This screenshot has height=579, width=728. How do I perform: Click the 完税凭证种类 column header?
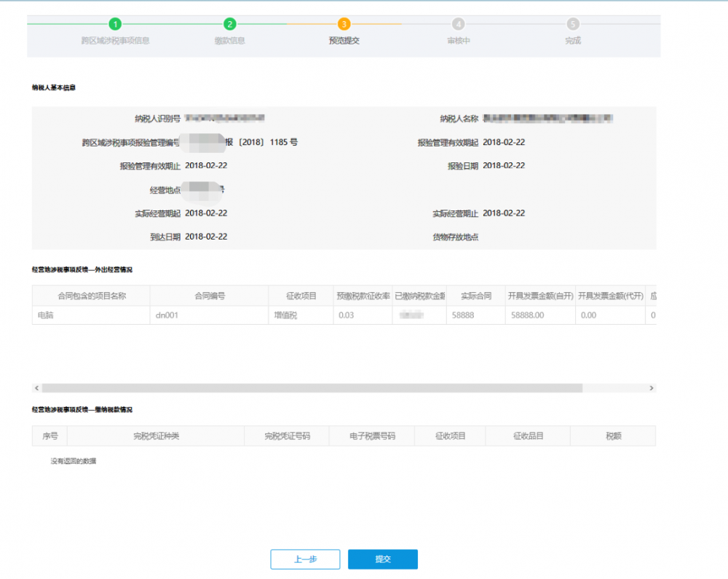(x=156, y=436)
